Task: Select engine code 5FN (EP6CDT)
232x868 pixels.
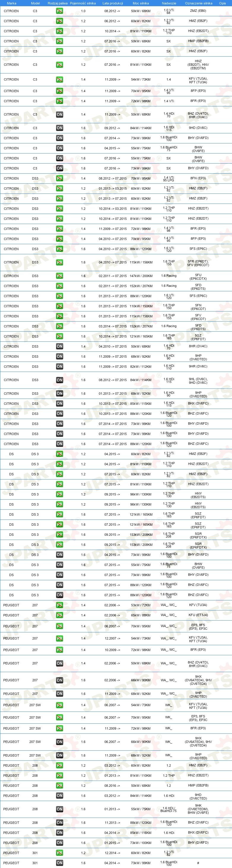Action: point(198,307)
